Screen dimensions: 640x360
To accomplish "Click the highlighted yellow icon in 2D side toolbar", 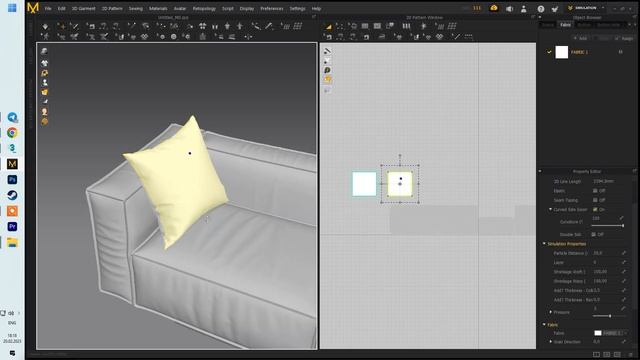I will tap(327, 80).
